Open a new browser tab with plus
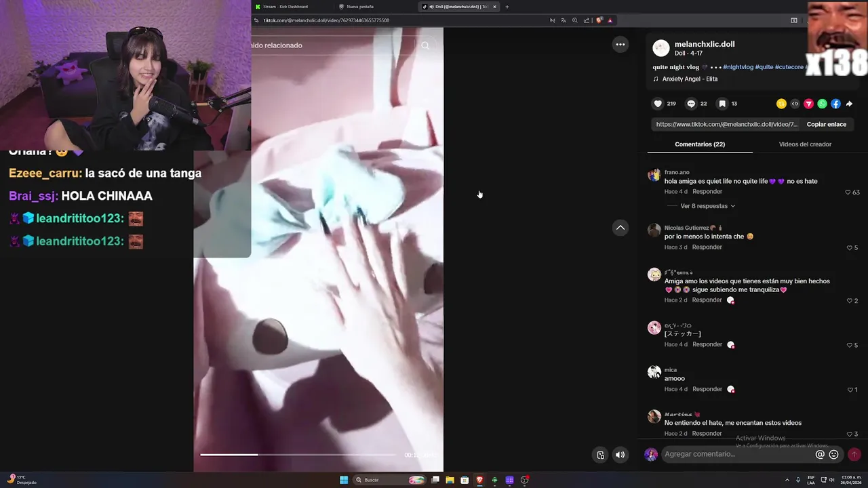This screenshot has height=488, width=868. (x=507, y=7)
